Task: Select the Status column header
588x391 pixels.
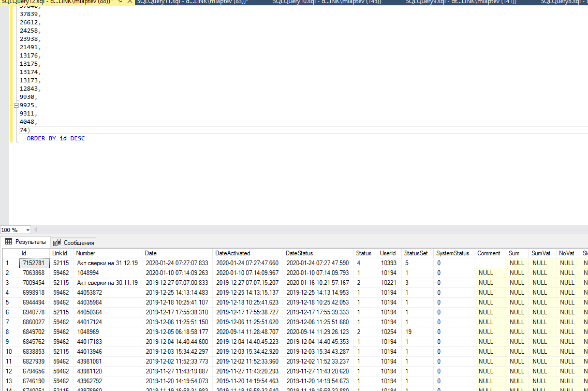Action: (365, 253)
